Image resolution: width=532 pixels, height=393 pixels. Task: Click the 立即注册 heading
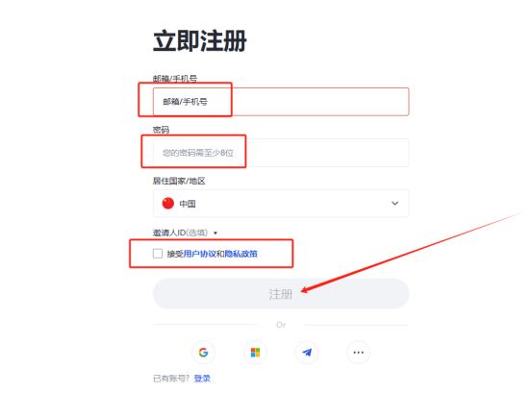click(200, 41)
